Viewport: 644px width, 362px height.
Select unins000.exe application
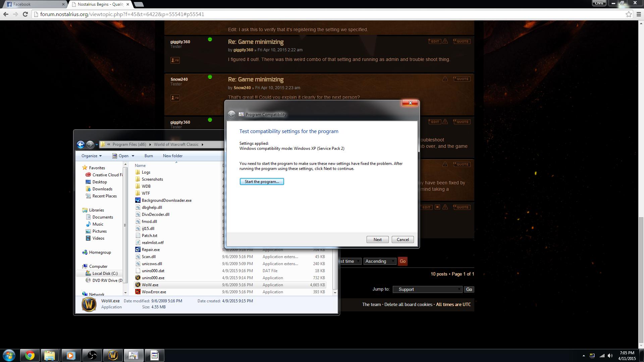point(153,278)
